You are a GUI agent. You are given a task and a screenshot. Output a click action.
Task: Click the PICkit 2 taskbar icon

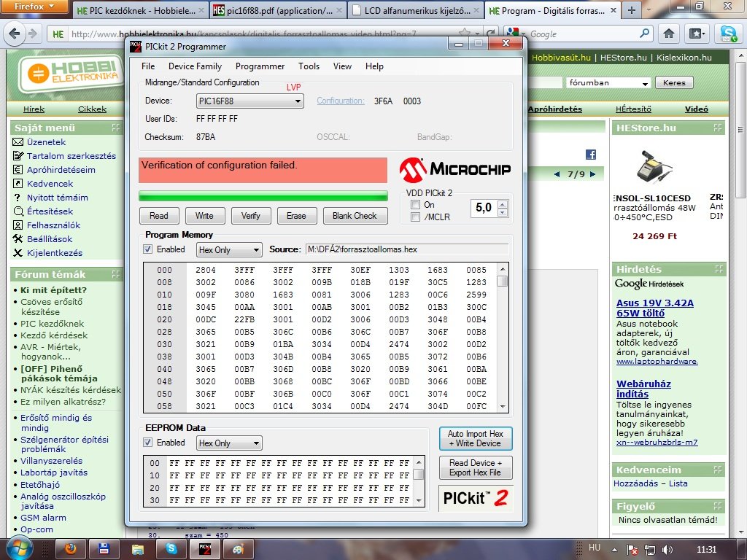[204, 549]
